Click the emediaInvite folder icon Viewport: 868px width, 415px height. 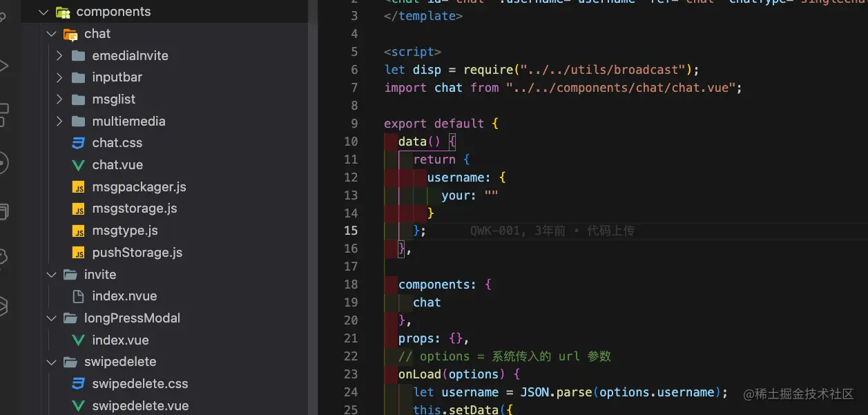pos(79,56)
